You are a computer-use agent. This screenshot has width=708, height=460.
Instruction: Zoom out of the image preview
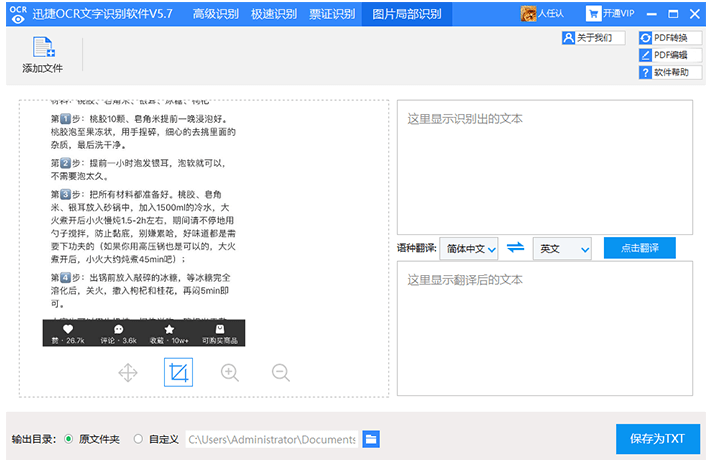point(281,373)
